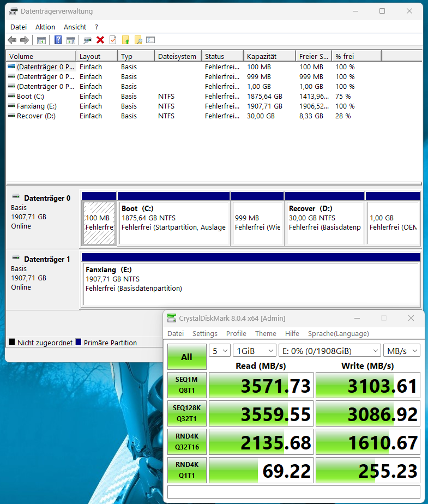Click the properties checkmark sheet icon
Image resolution: width=428 pixels, height=504 pixels.
(x=113, y=40)
